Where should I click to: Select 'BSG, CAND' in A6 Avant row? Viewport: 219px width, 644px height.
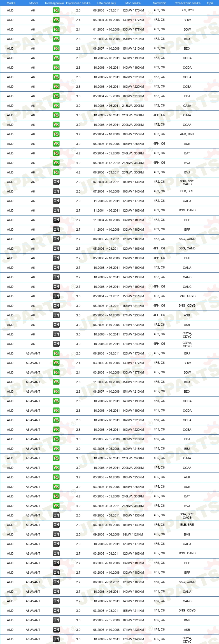[x=187, y=582]
